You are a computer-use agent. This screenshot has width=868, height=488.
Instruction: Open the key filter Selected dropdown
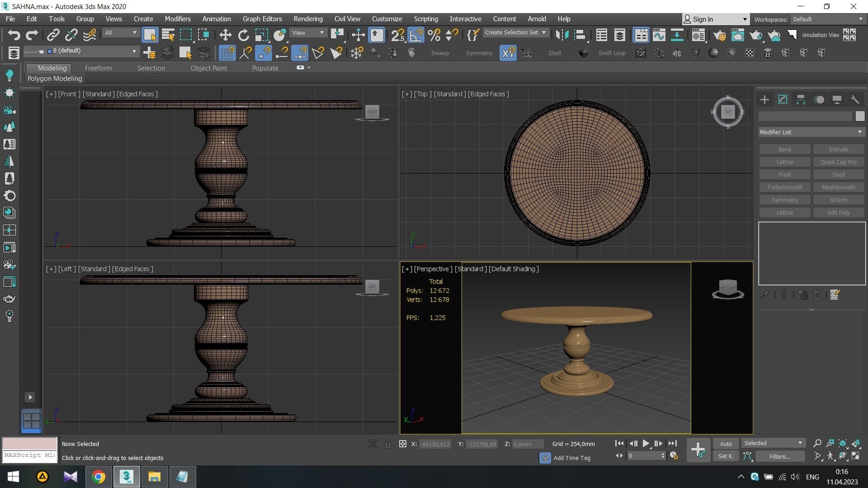pos(773,443)
